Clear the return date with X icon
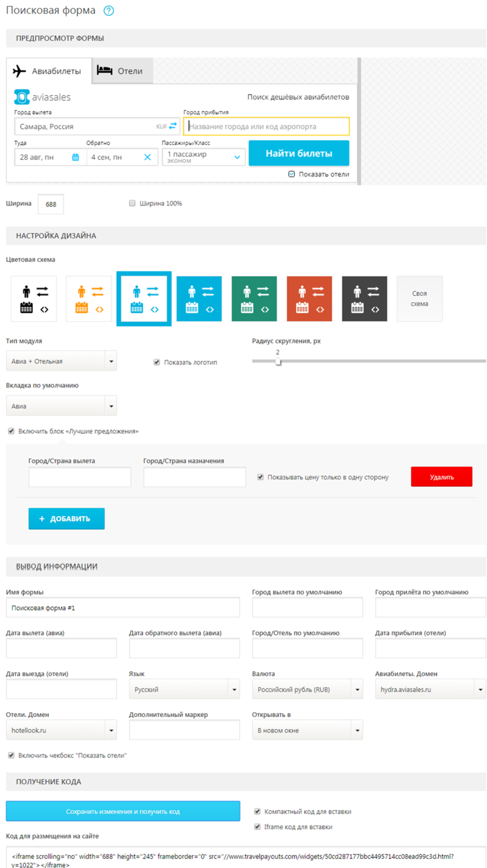Viewport: 487px width, 868px height. [147, 157]
